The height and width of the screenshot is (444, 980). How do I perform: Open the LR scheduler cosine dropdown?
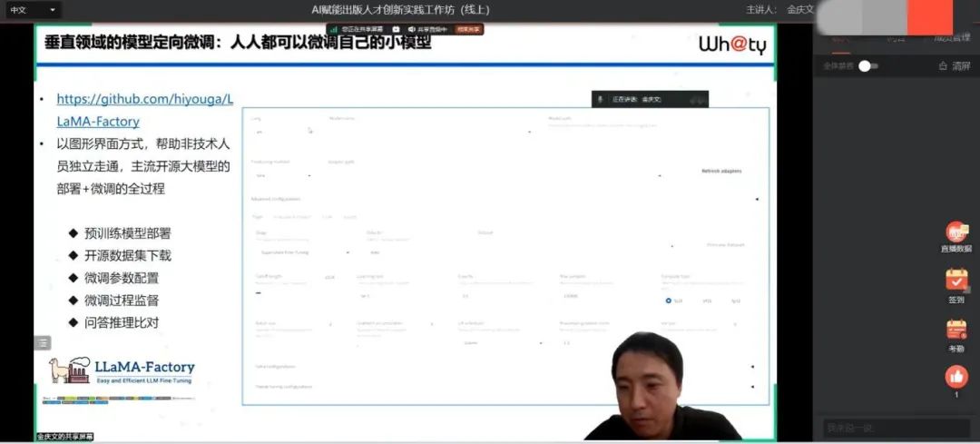[x=501, y=342]
